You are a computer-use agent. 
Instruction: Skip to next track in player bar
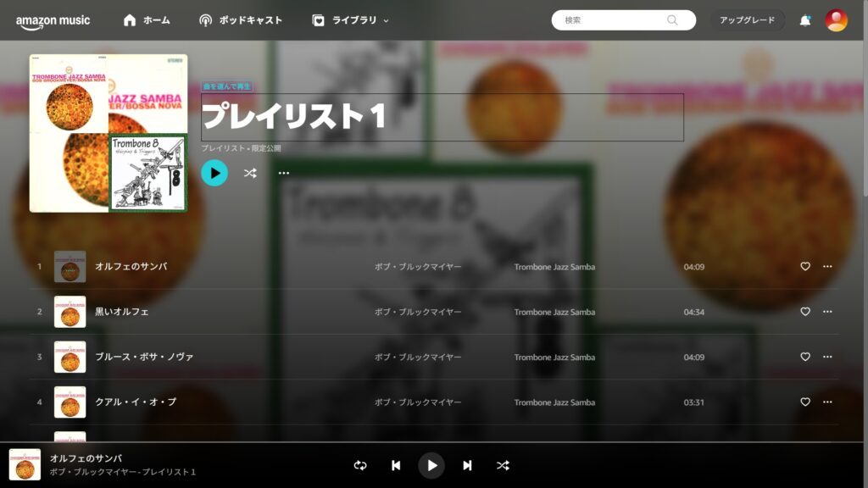pyautogui.click(x=467, y=465)
